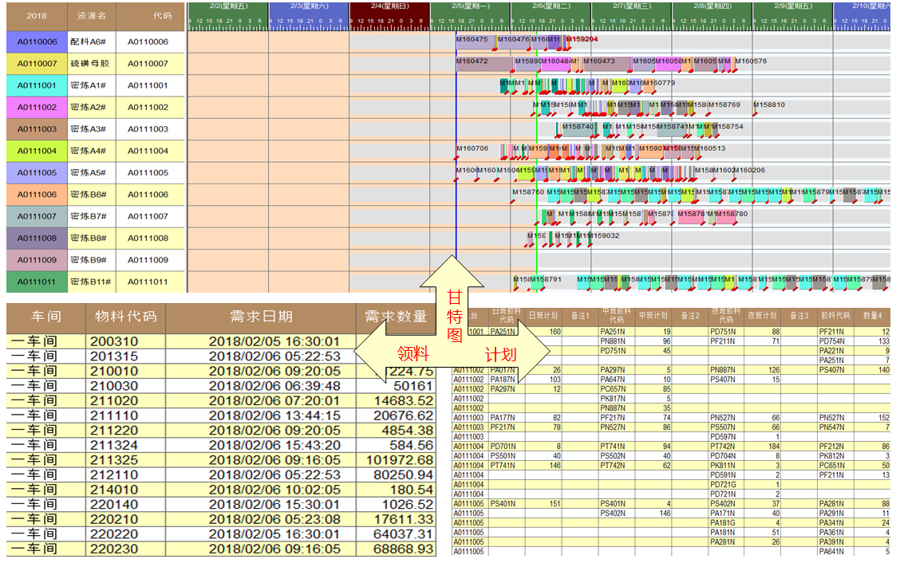Click the 代码 column header in Gantt table
900x563 pixels.
coord(148,16)
